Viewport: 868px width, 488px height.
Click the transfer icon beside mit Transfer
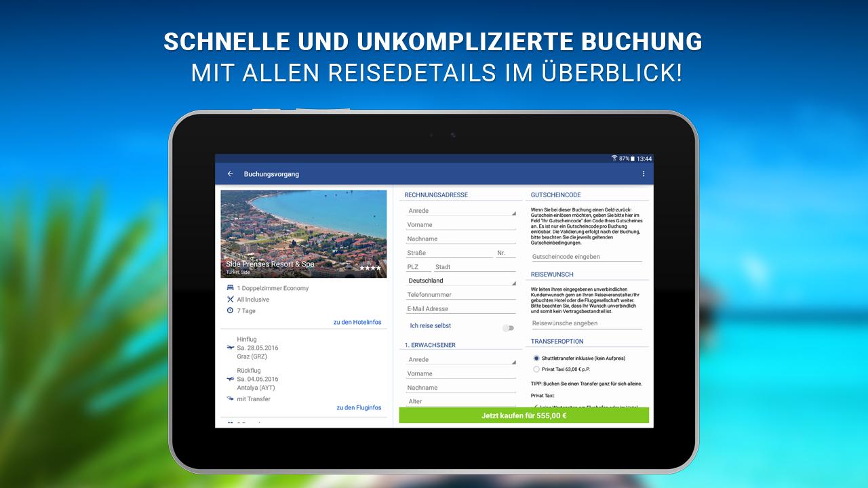coord(231,399)
